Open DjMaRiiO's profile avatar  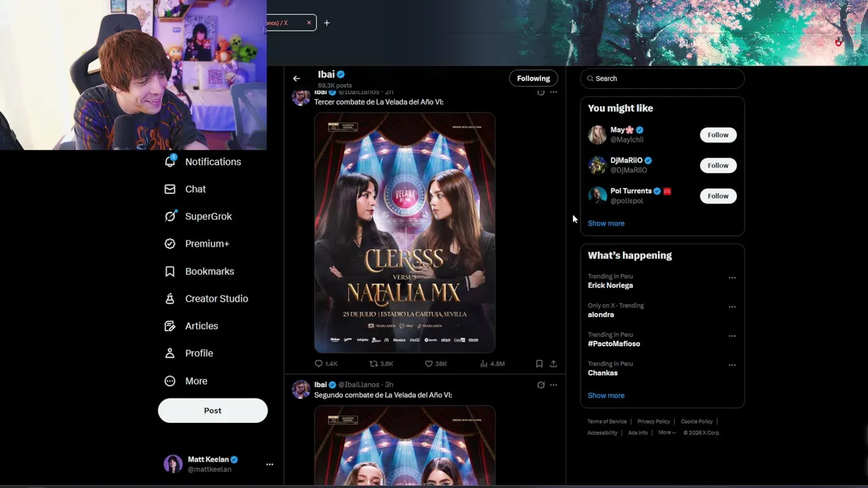(597, 165)
